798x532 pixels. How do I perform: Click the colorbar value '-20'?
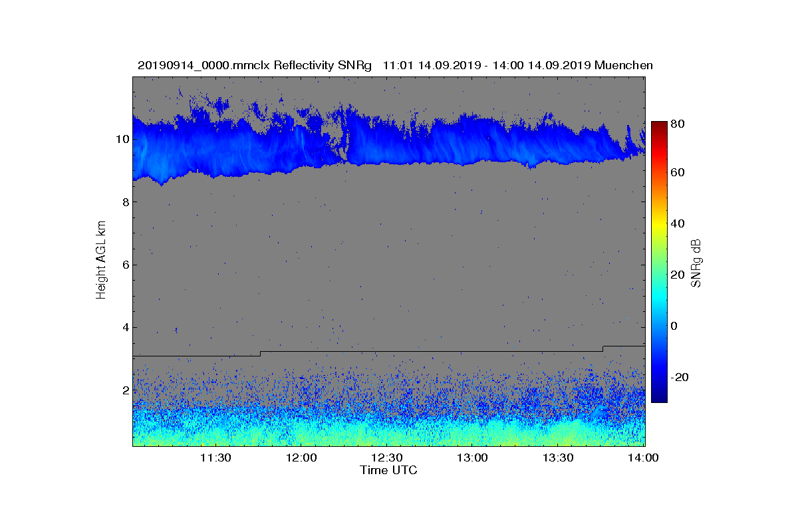[x=678, y=377]
